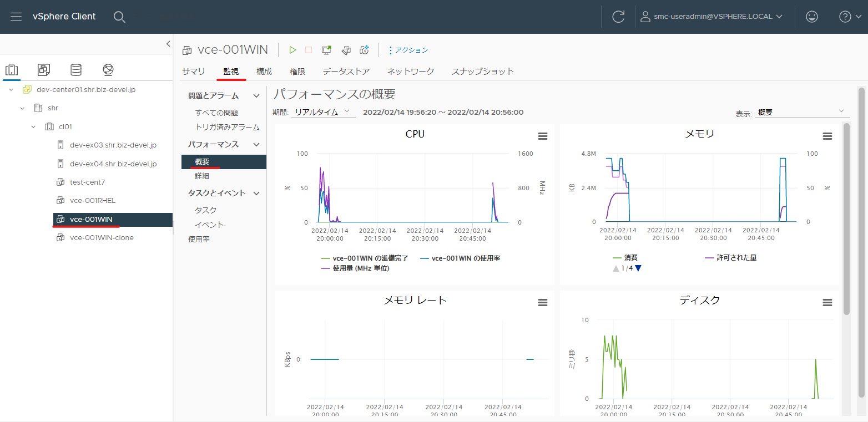Switch to the サマリ tab
The height and width of the screenshot is (422, 868).
click(x=194, y=71)
